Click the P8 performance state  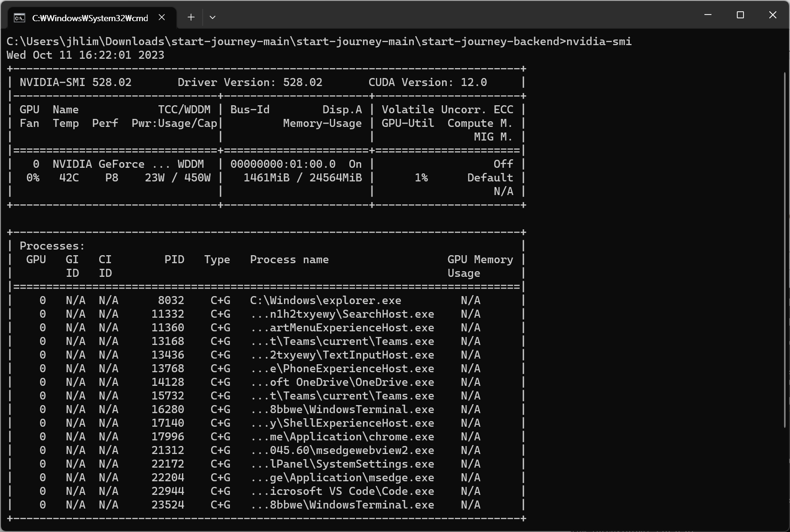pyautogui.click(x=112, y=178)
